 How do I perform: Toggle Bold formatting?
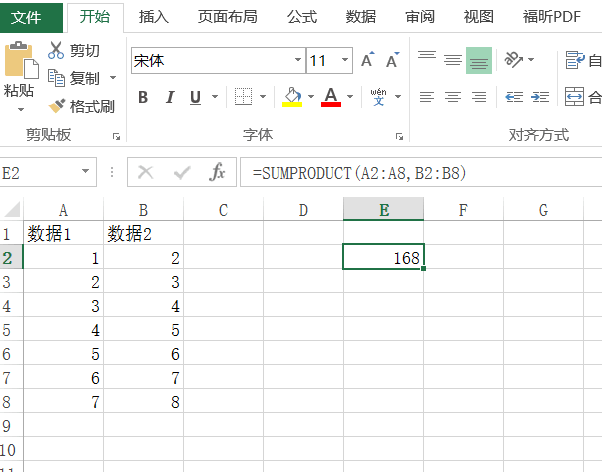coord(143,97)
